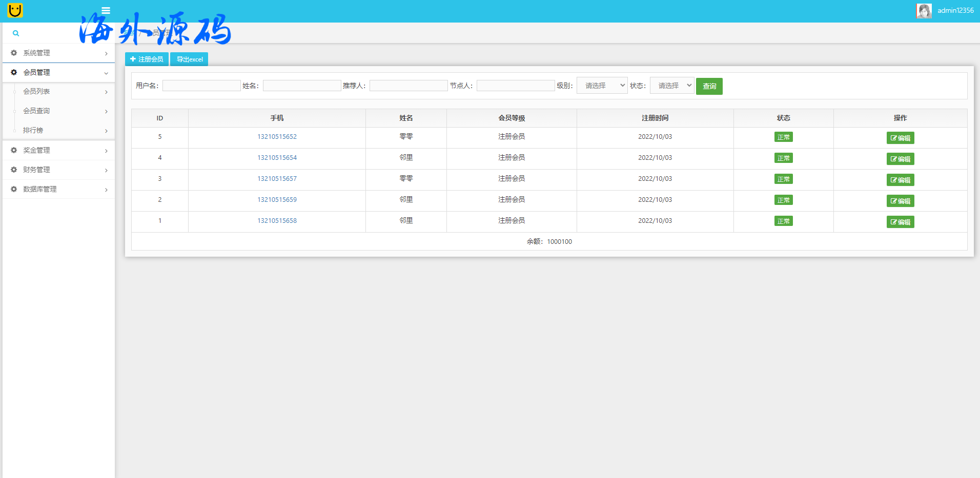The image size is (980, 478).
Task: Click the sidebar search magnifier icon
Action: click(x=16, y=33)
